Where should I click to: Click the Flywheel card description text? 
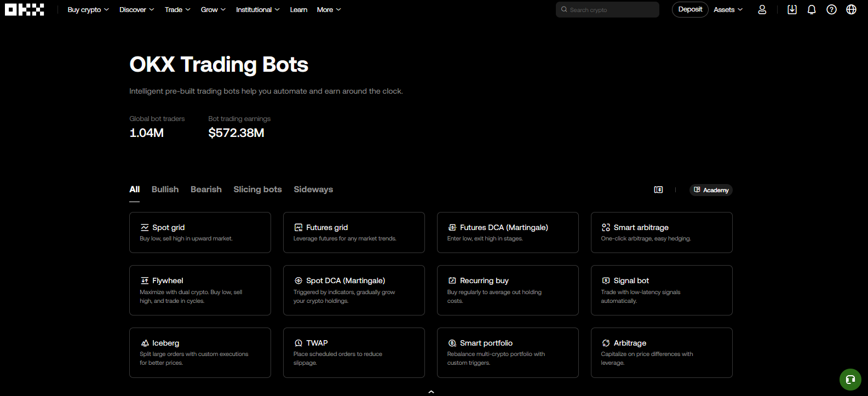click(x=191, y=296)
